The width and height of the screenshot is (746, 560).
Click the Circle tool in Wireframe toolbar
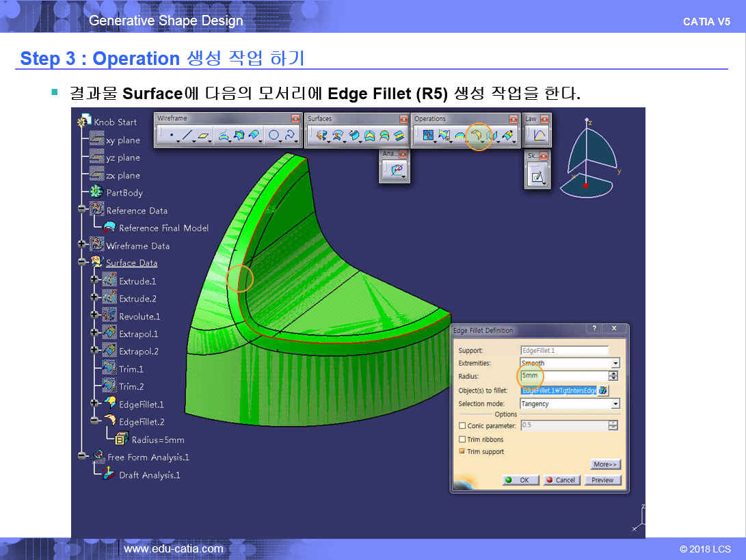point(274,136)
